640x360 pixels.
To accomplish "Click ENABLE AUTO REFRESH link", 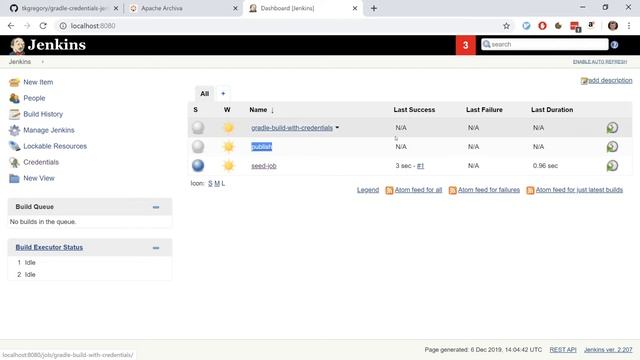I will [600, 62].
